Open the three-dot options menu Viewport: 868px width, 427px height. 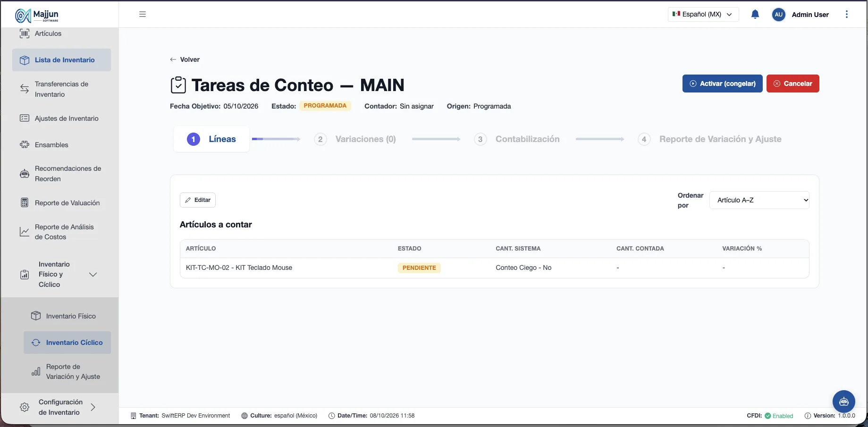click(847, 14)
